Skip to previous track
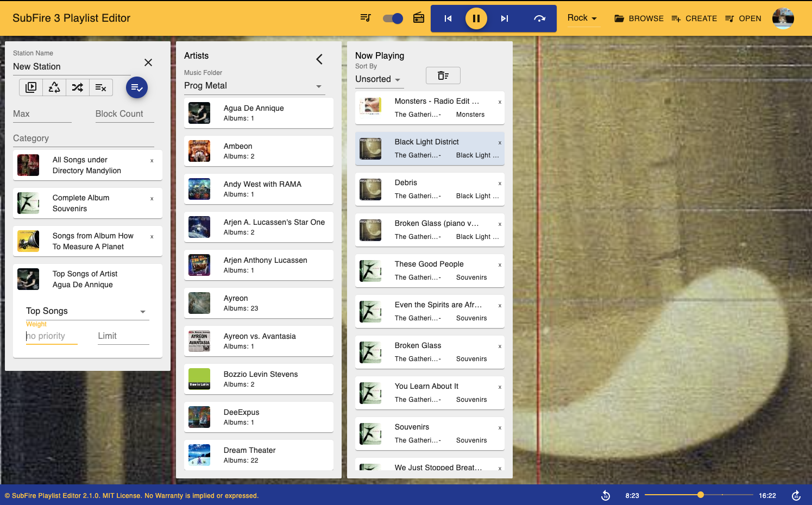Image resolution: width=812 pixels, height=505 pixels. pyautogui.click(x=448, y=18)
